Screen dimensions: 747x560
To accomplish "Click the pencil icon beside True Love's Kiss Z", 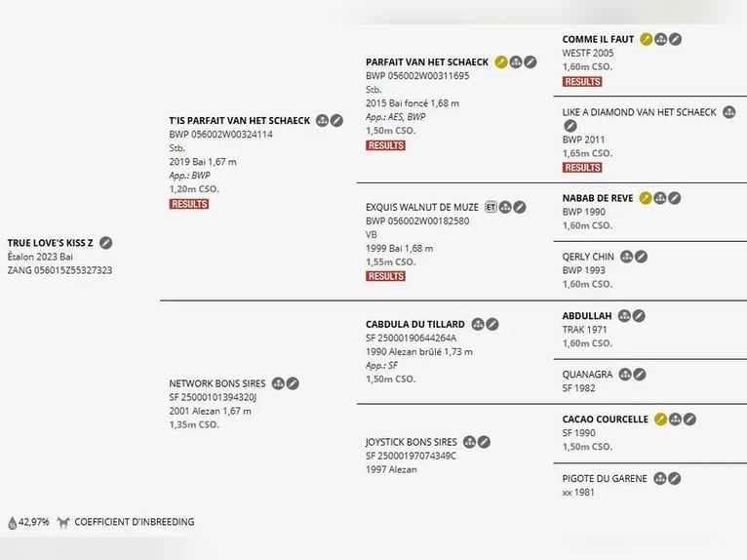I will (x=106, y=243).
